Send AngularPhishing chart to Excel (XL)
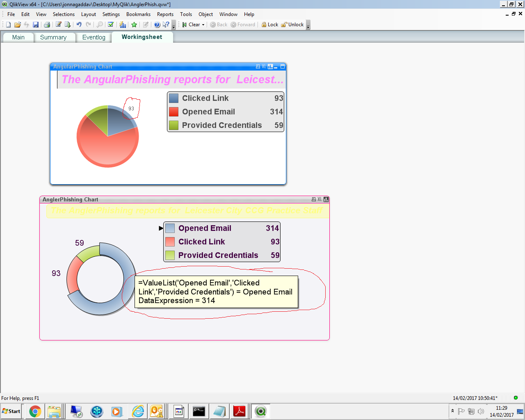Screen dimensions: 525x420 [264, 66]
